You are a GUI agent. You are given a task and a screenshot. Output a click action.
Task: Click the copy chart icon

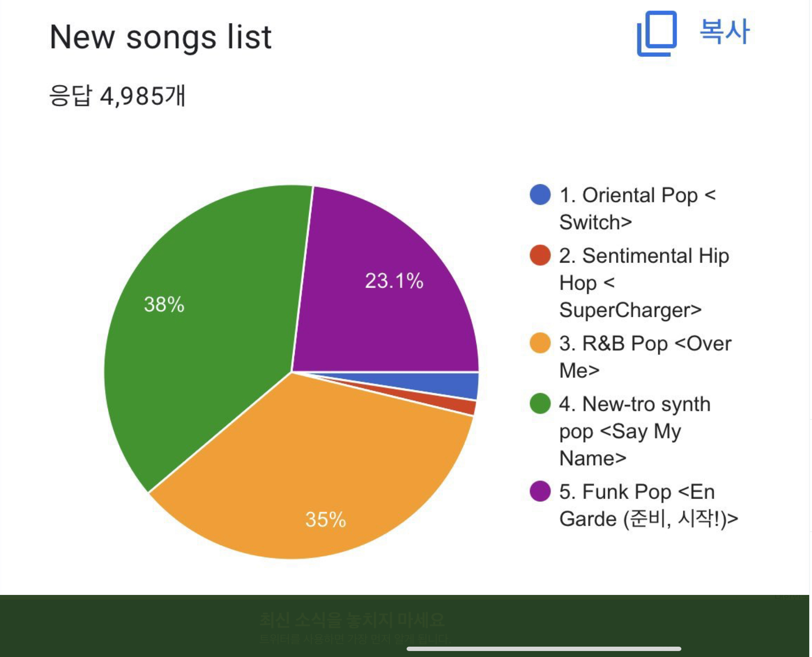click(657, 33)
